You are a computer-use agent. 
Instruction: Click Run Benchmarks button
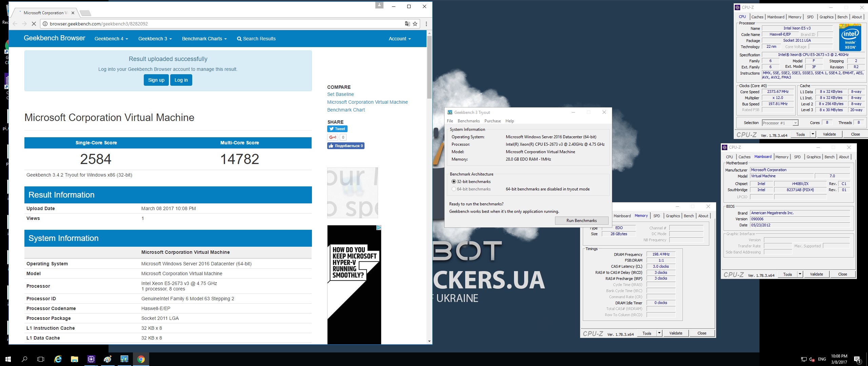581,221
